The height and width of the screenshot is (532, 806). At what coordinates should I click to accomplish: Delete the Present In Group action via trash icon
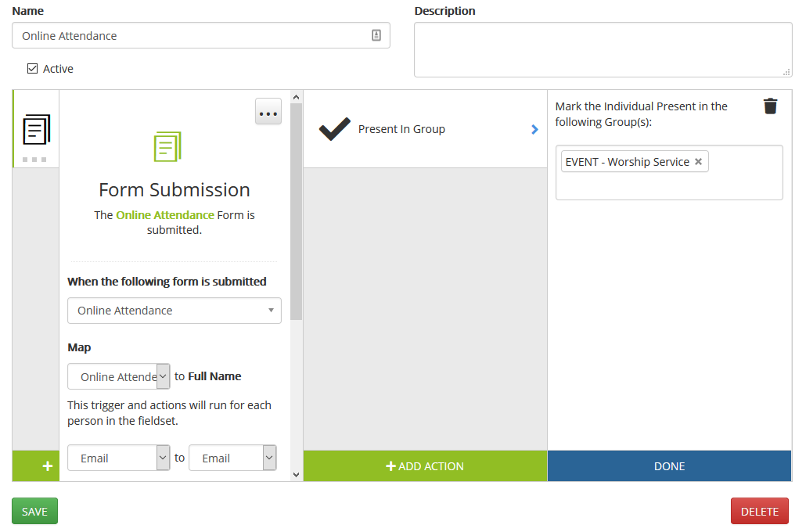770,106
